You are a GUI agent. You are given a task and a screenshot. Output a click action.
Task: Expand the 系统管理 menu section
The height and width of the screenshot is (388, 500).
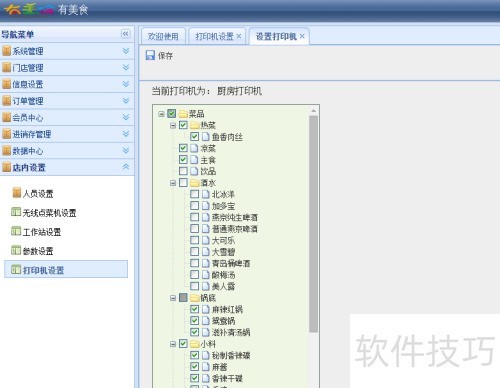(126, 51)
